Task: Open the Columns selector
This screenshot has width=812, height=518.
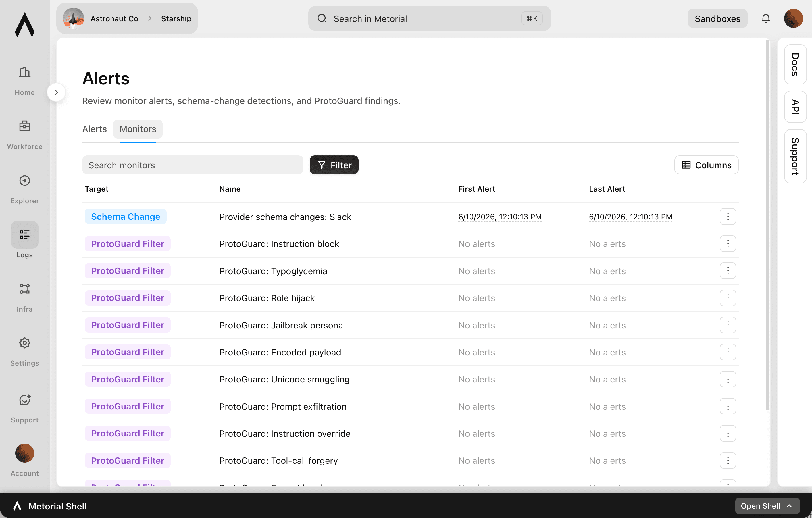Action: pyautogui.click(x=706, y=165)
